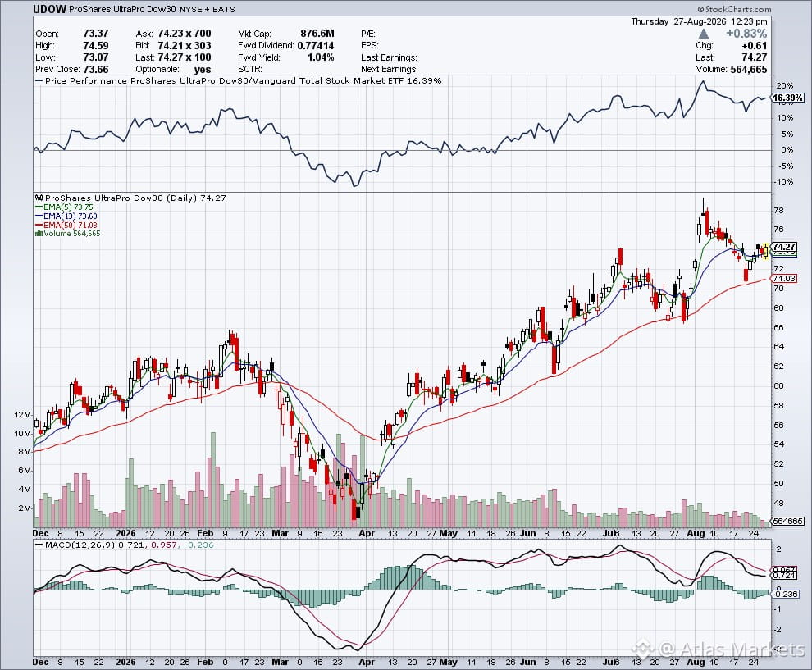Select the Low value 73.07
The image size is (812, 670).
coord(96,57)
